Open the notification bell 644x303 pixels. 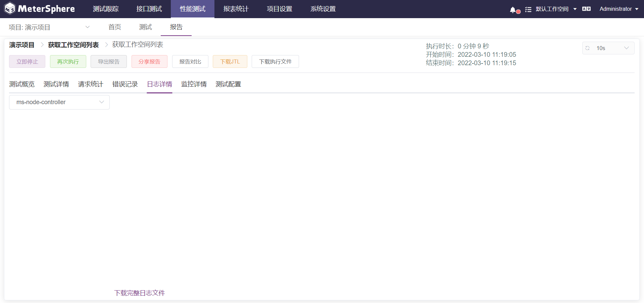(513, 9)
